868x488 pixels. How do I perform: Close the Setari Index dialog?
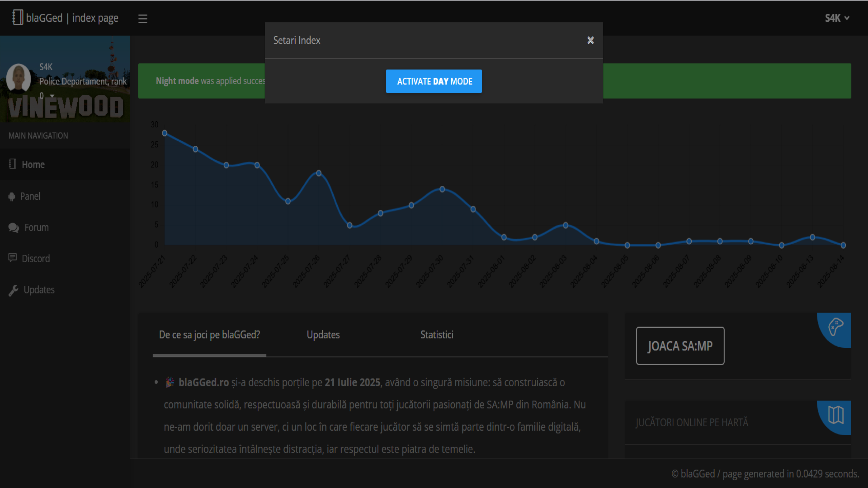tap(590, 40)
